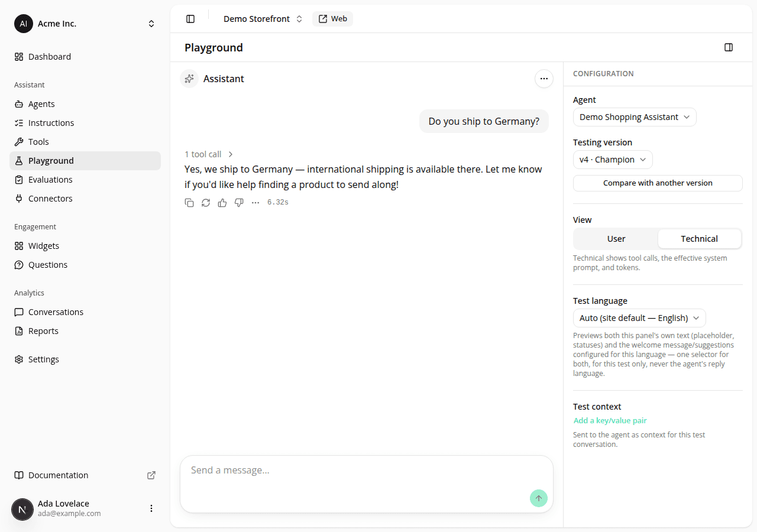This screenshot has width=757, height=532.
Task: Open the Conversations page
Action: click(85, 312)
